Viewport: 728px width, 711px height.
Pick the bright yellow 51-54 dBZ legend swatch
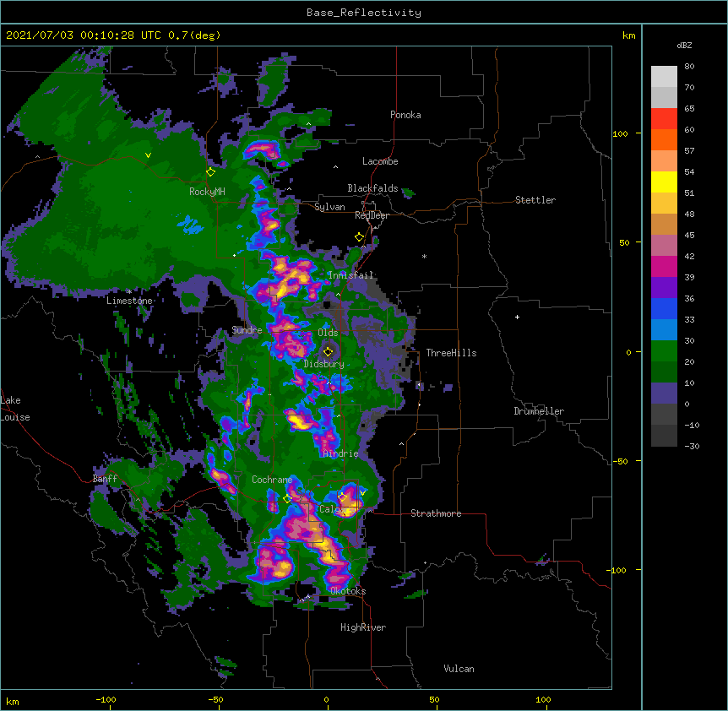click(x=664, y=182)
